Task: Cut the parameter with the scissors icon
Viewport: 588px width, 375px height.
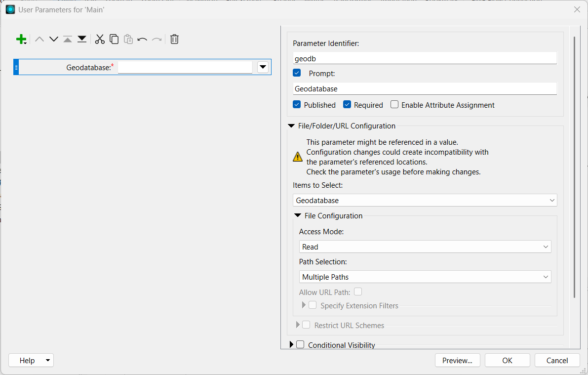Action: tap(100, 40)
